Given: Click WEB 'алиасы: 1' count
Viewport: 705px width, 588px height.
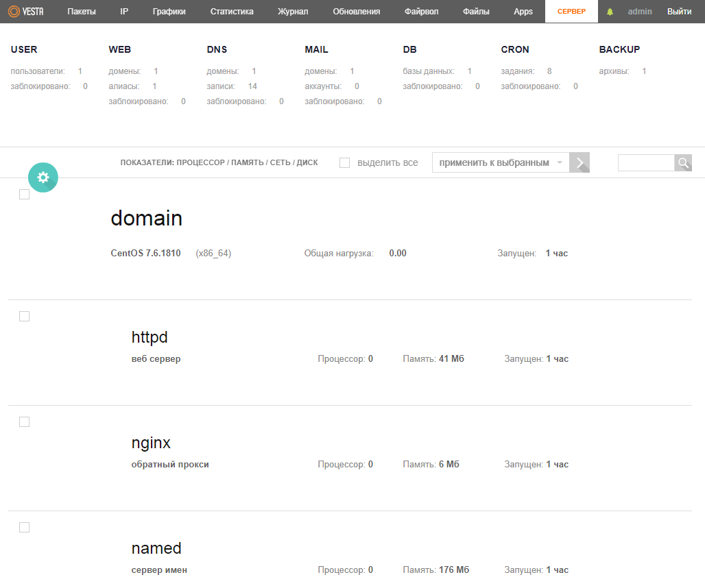Looking at the screenshot, I should (132, 86).
